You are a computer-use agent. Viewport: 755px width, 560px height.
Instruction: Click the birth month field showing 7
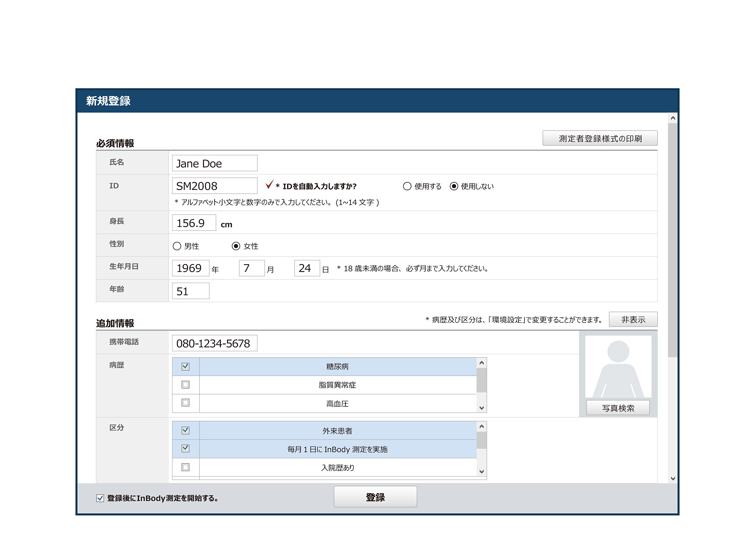click(x=252, y=268)
